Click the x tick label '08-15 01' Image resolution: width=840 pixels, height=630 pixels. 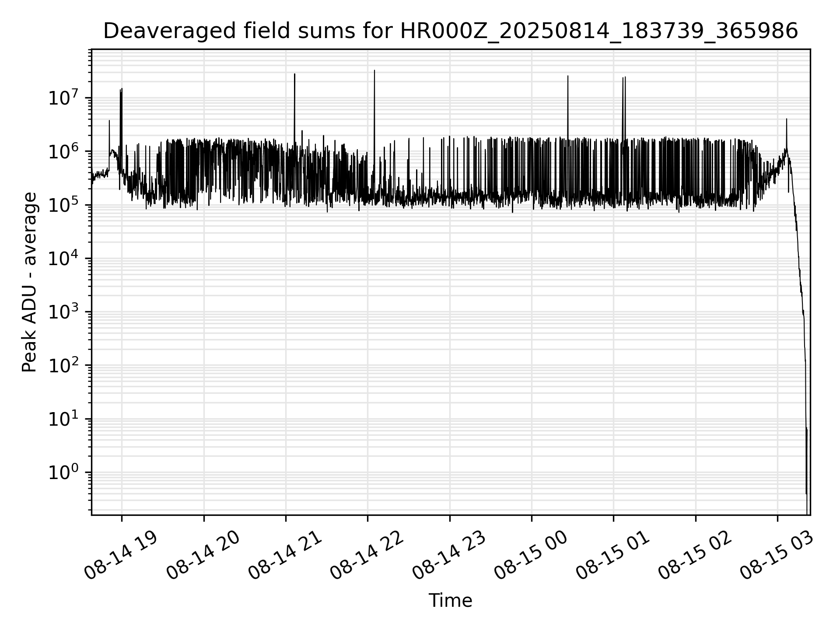click(613, 556)
